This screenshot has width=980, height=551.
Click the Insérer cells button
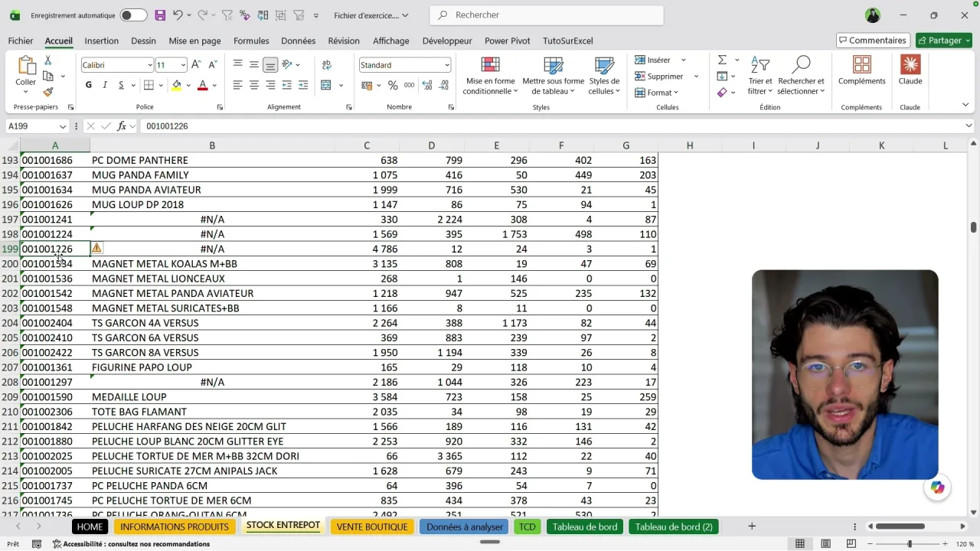coord(652,60)
